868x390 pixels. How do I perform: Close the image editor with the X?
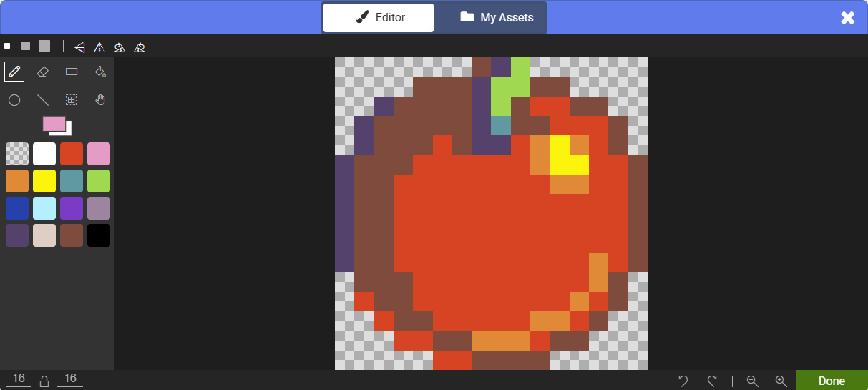[x=848, y=18]
